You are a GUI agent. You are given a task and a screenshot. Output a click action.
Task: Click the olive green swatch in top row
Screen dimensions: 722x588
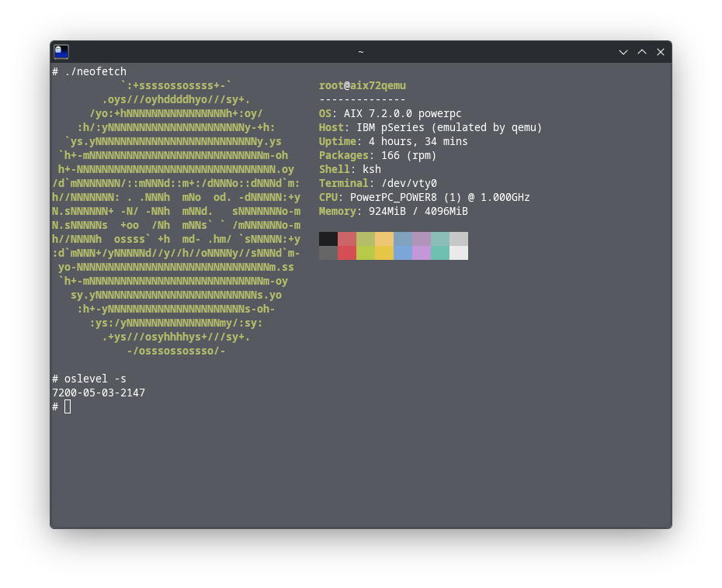(366, 239)
